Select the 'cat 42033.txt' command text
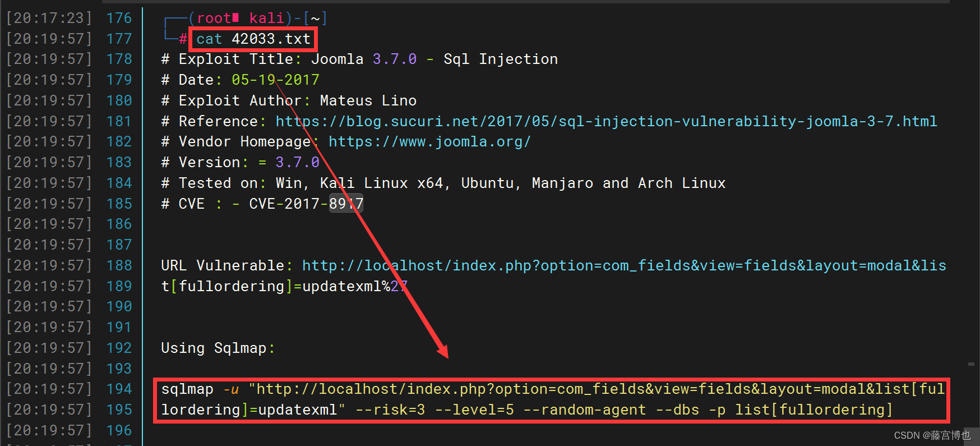This screenshot has height=446, width=980. (253, 39)
